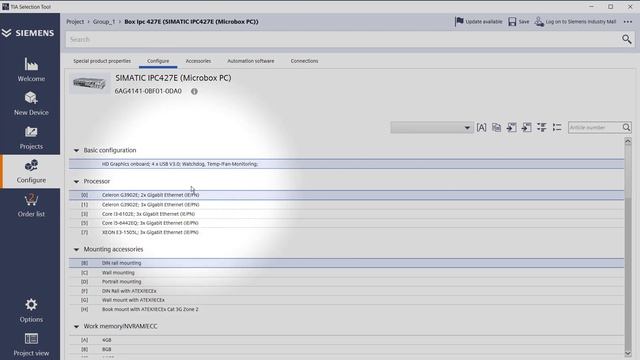The width and height of the screenshot is (640, 360).
Task: Select Celeron G3902E 3x Gigabit Ethernet option
Action: point(346,204)
